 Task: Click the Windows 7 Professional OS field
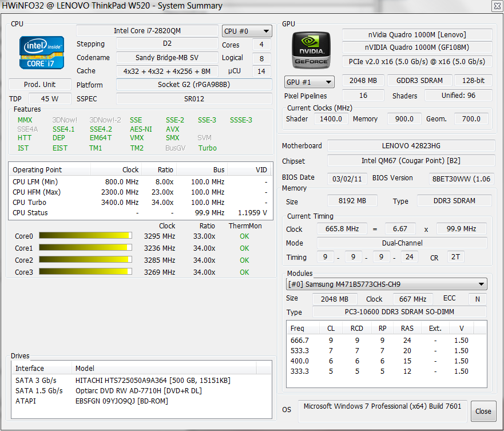tap(382, 407)
